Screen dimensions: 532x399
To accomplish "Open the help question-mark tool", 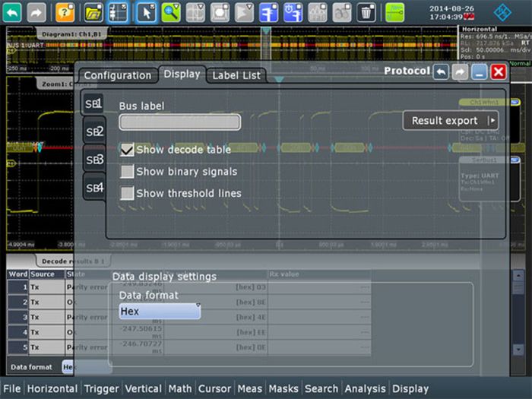I will pyautogui.click(x=65, y=13).
